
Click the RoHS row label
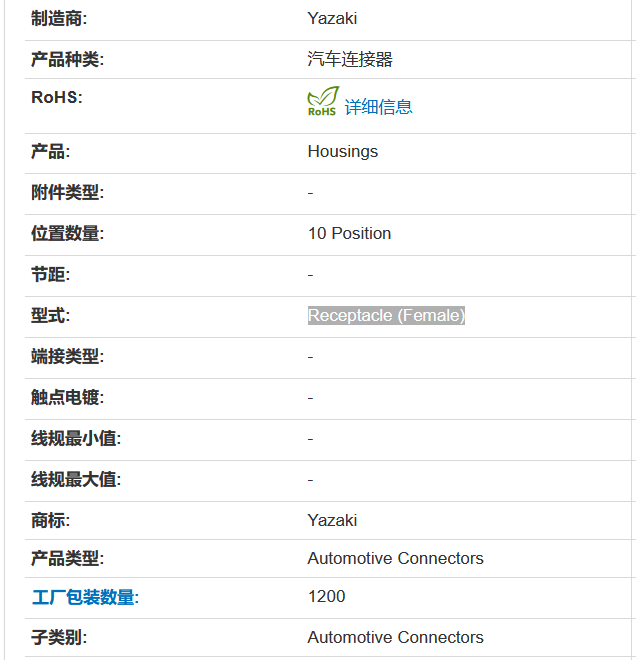(57, 97)
